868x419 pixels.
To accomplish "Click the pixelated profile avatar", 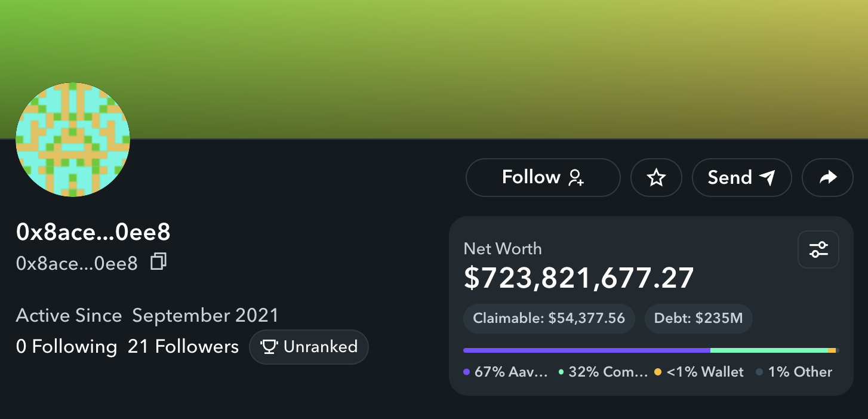I will click(72, 140).
